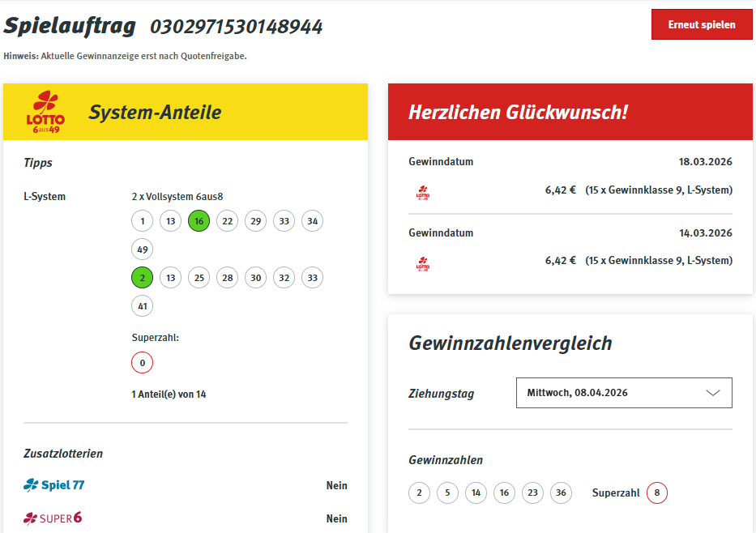Click the red Superzahl 8 circle
Screen dimensions: 756x533
(656, 492)
